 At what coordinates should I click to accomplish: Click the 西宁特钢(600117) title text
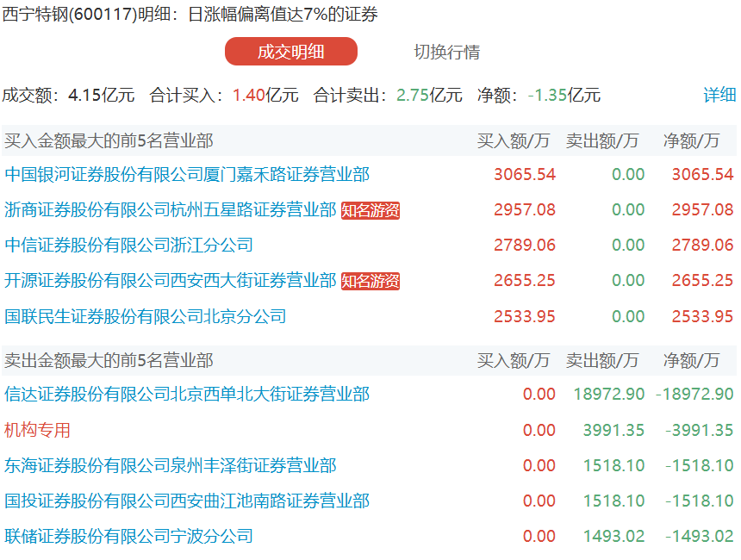click(84, 15)
